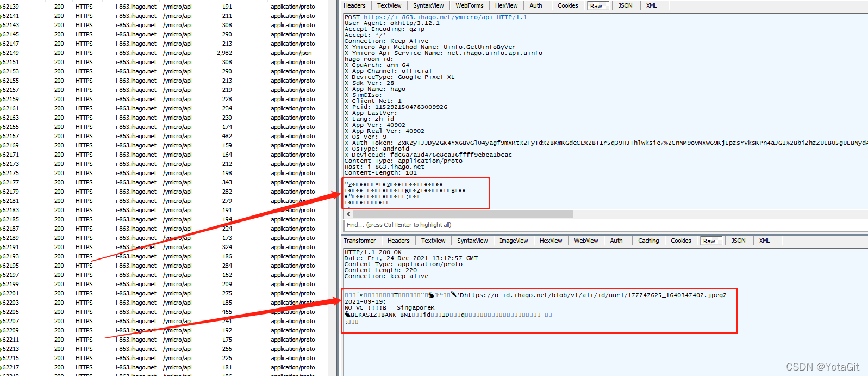Viewport: 868px width, 376px height.
Task: Select request Raw tab
Action: [x=596, y=6]
